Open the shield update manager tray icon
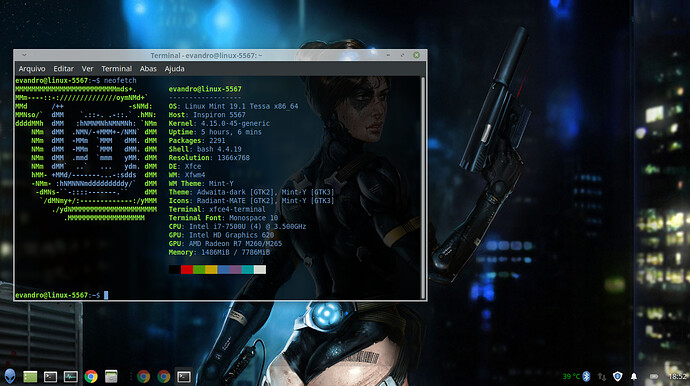690x386 pixels. (x=617, y=376)
